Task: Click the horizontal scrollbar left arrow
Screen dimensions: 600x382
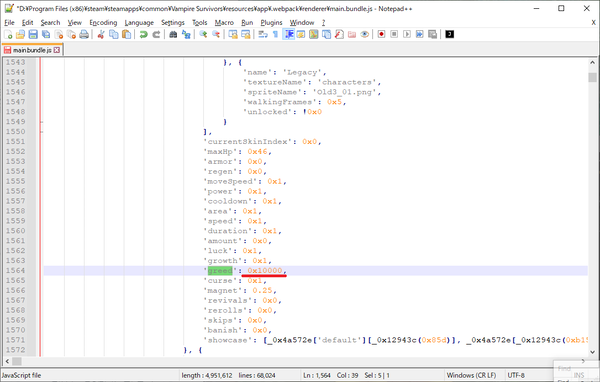Action: point(8,361)
